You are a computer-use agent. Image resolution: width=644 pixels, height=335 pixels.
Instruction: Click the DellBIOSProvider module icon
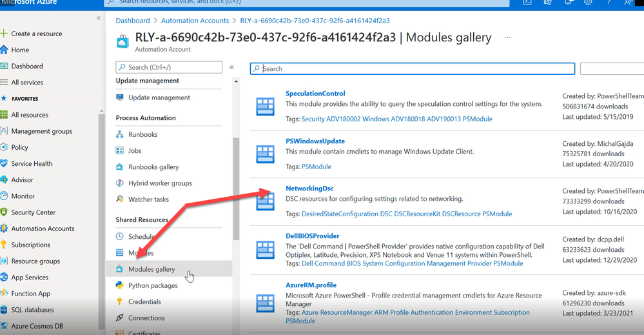(265, 250)
